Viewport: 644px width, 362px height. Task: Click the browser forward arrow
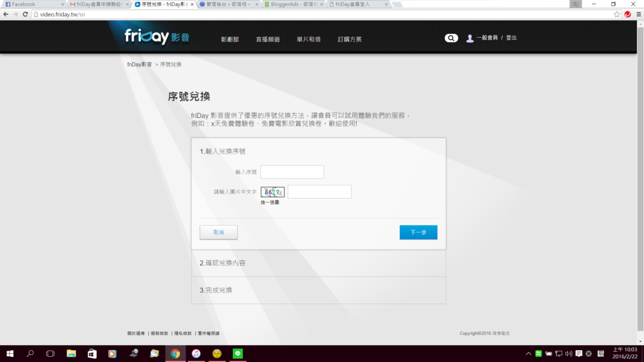click(16, 14)
